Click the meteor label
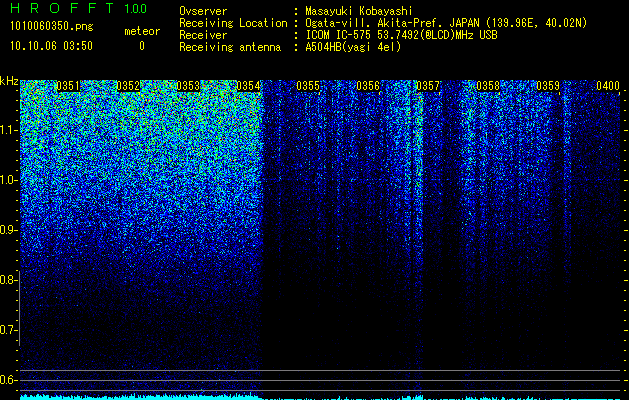 (x=142, y=31)
